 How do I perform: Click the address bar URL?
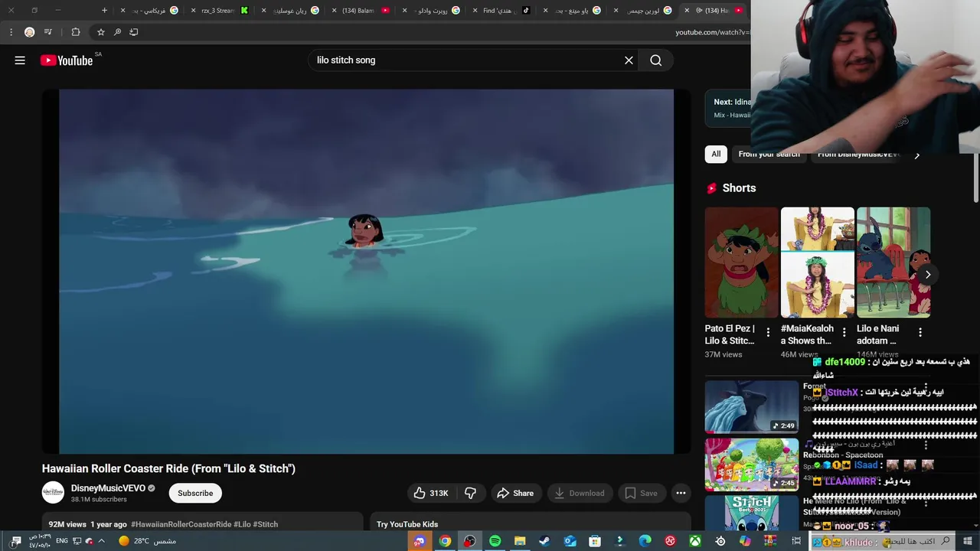[x=712, y=32]
